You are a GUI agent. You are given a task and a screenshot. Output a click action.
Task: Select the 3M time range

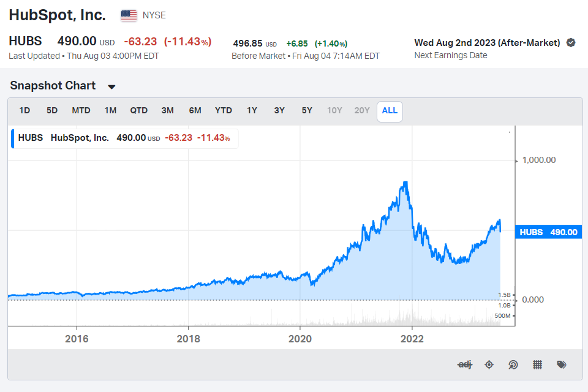[167, 111]
